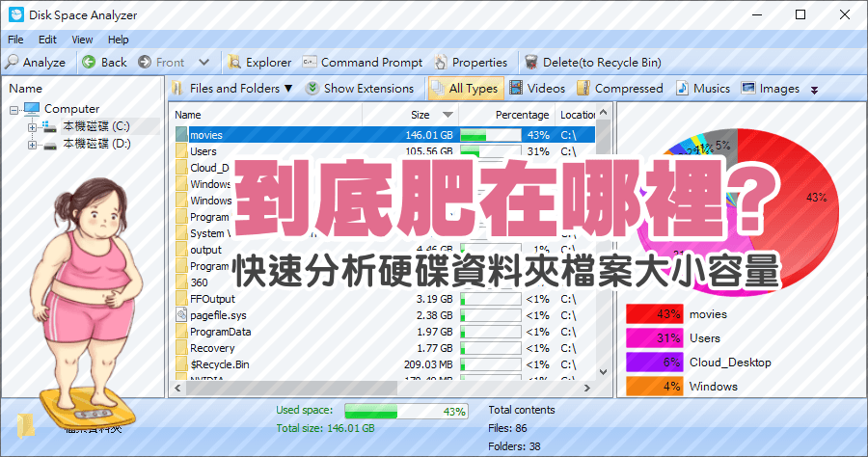Click the Size column sort arrow
The image size is (868, 457).
tap(448, 115)
